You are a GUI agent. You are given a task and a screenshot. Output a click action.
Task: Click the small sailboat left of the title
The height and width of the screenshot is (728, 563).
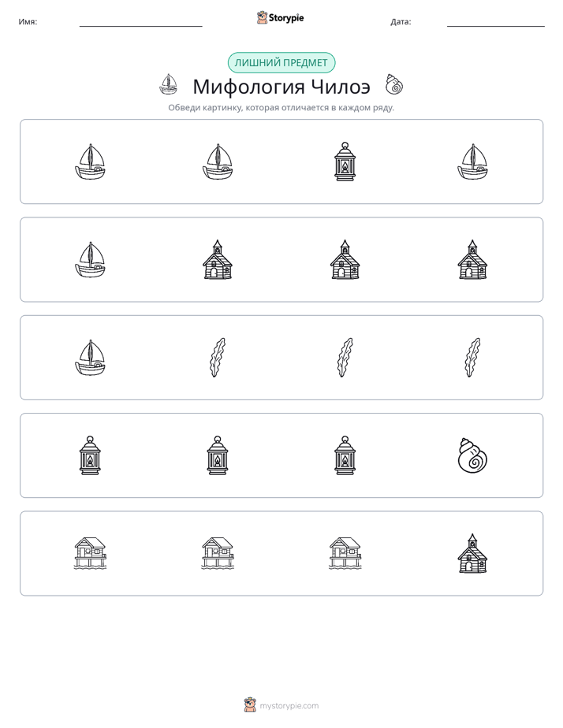coord(168,84)
